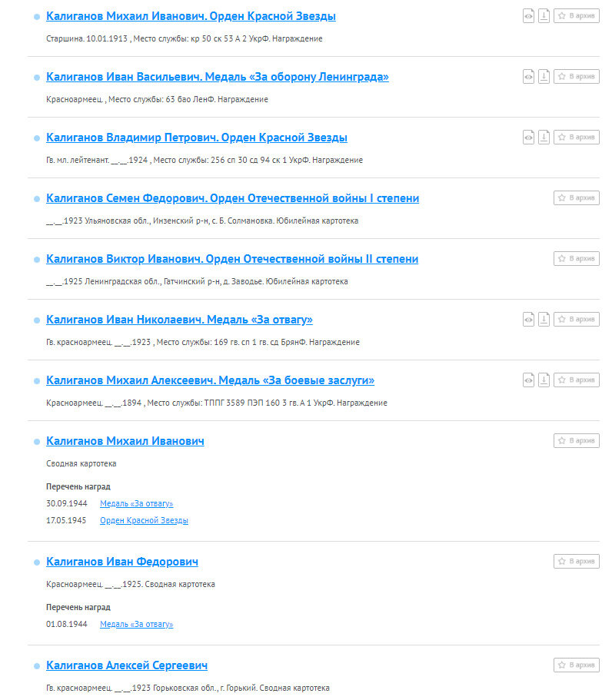Open Калиганов Иван Васильевич За оборону Ленинграда link
Screen dimensions: 612x700
coord(217,77)
